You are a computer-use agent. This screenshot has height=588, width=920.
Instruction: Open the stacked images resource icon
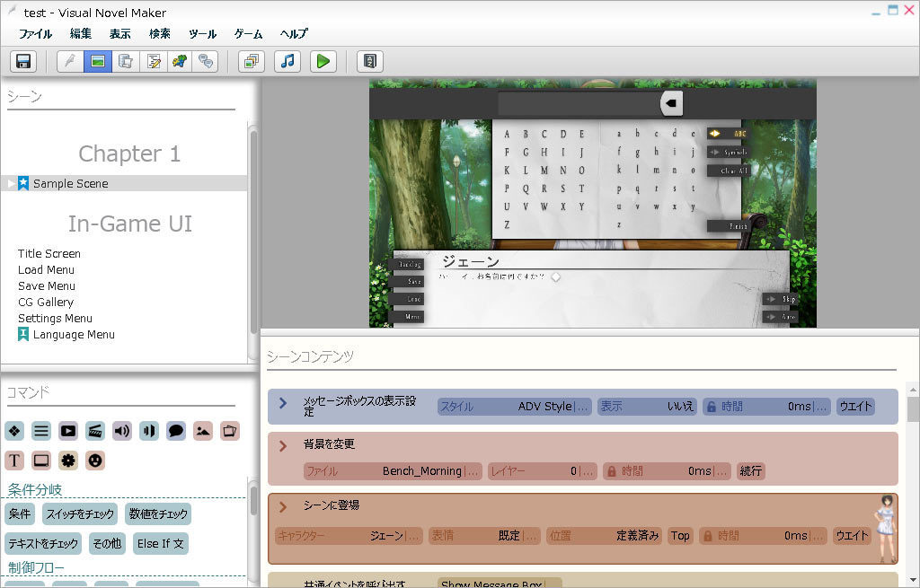pyautogui.click(x=252, y=61)
